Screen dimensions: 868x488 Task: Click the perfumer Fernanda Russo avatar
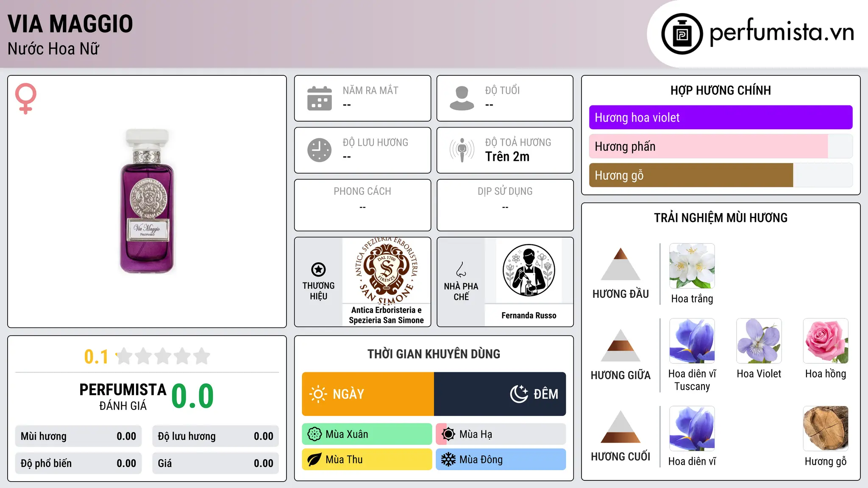[x=529, y=270]
